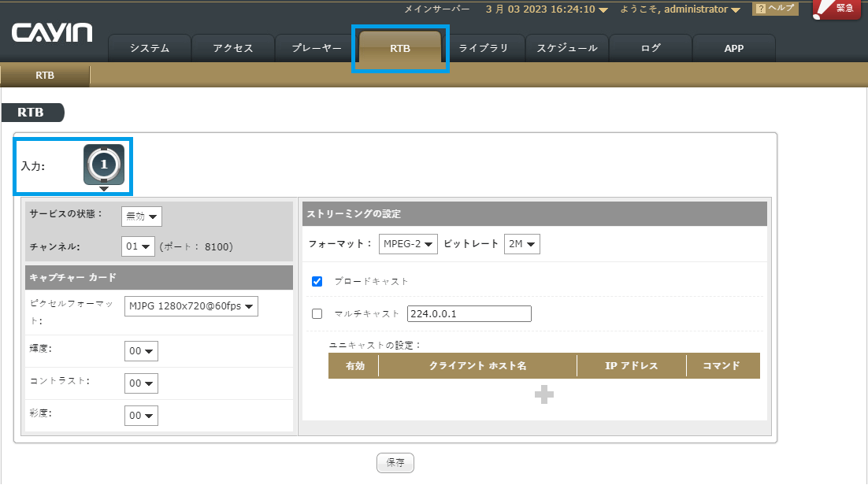Click the dark RTB page title badge
This screenshot has height=496, width=868.
(32, 113)
